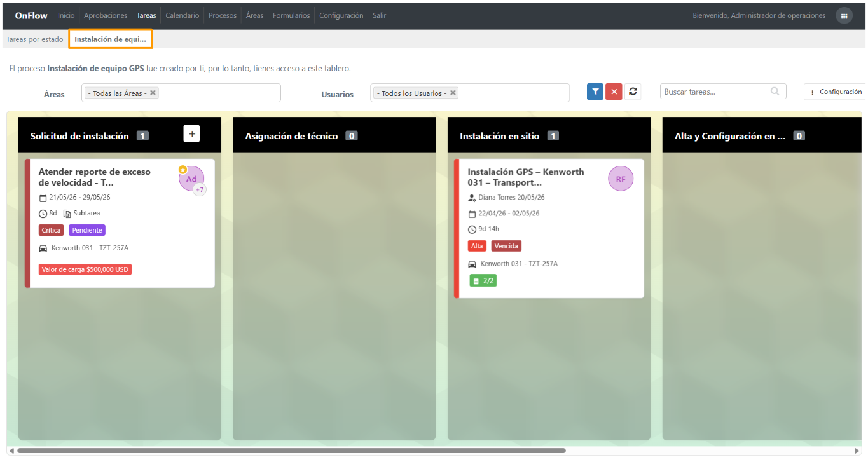Click calendar icon next to 22/04/26 dates
868x462 pixels.
pos(472,214)
